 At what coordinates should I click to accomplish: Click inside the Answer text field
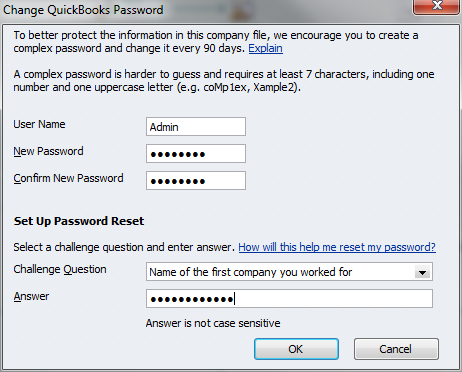tap(289, 299)
